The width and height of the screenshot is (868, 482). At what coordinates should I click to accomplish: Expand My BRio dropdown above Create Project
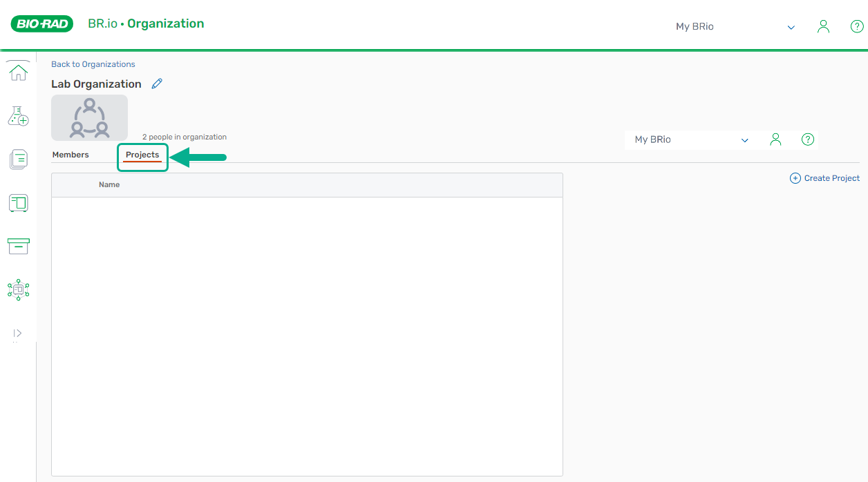coord(691,139)
